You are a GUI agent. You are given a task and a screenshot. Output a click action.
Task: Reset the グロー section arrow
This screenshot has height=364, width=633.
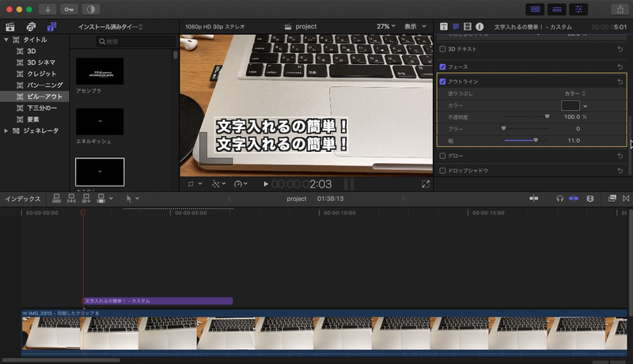tap(620, 156)
